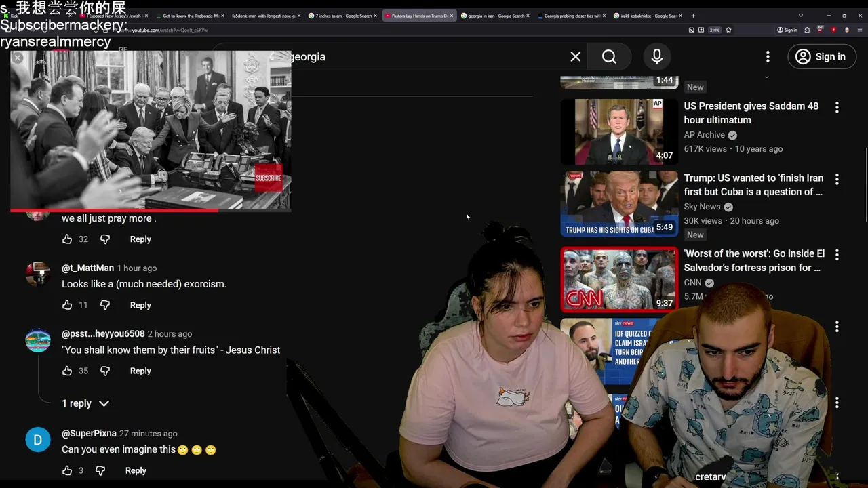Start voice search with microphone icon
Image resolution: width=868 pixels, height=488 pixels.
(656, 57)
